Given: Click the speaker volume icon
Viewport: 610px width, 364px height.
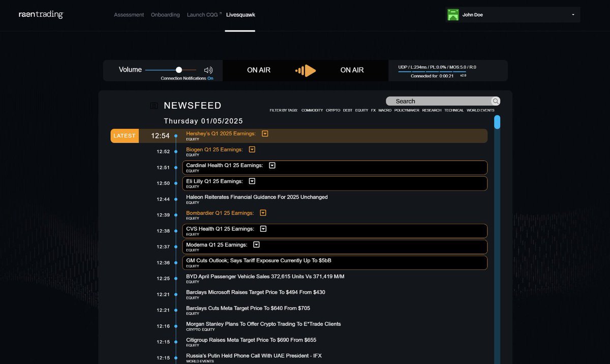Looking at the screenshot, I should click(208, 70).
